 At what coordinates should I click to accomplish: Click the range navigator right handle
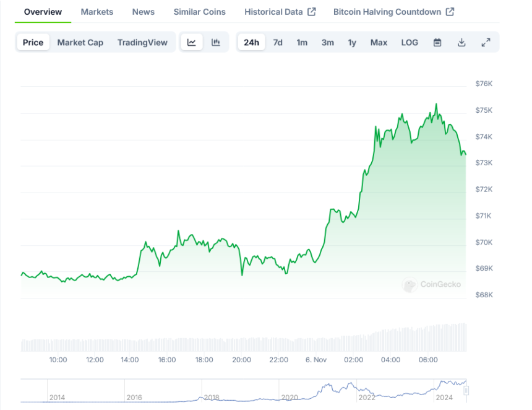coord(466,390)
